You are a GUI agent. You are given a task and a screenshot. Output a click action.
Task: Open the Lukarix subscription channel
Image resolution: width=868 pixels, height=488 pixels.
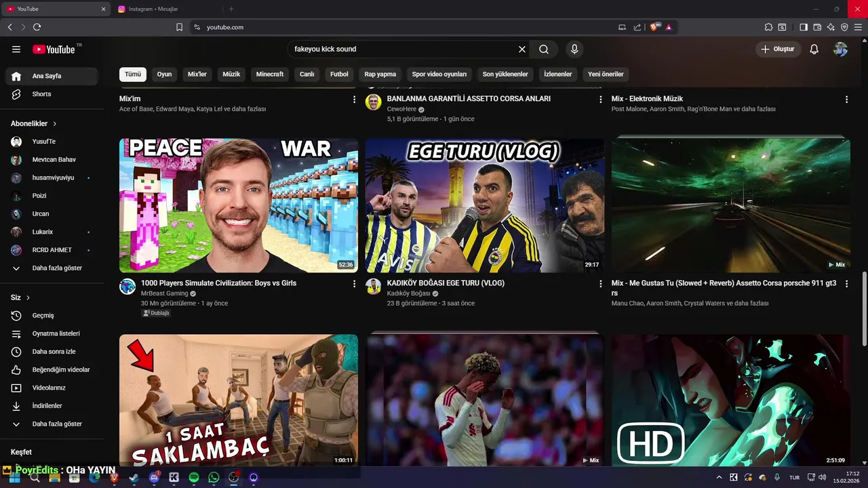pyautogui.click(x=52, y=232)
